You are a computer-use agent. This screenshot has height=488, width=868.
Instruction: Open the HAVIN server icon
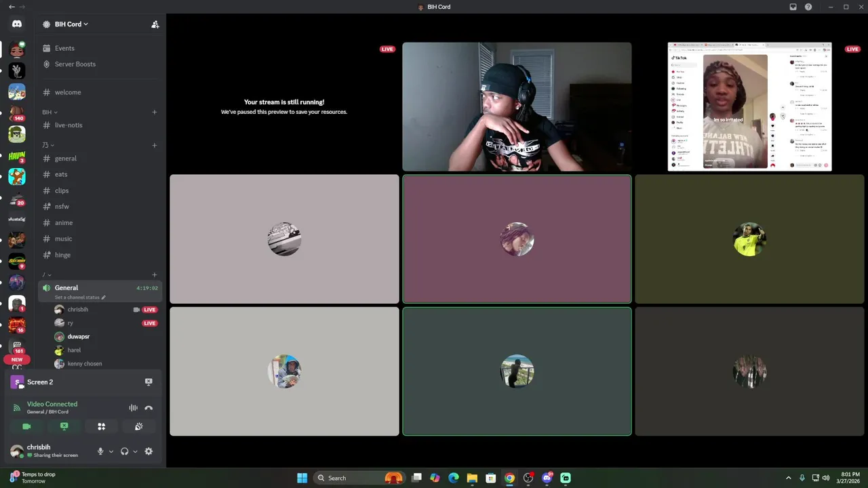pos(17,156)
